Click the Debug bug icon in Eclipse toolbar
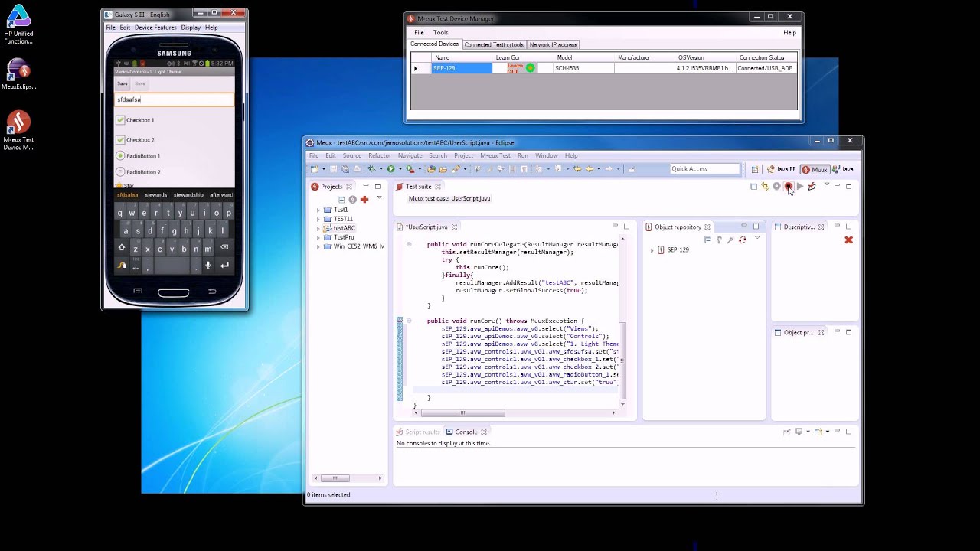This screenshot has height=551, width=980. click(x=371, y=169)
